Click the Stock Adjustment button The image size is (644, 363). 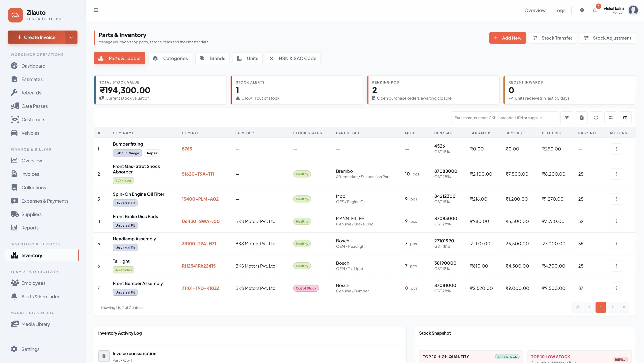607,38
